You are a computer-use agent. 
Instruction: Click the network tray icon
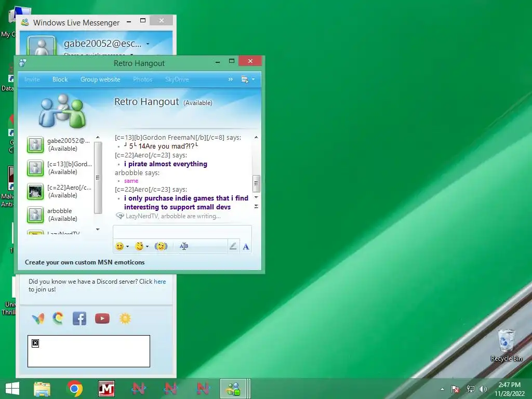click(x=470, y=389)
